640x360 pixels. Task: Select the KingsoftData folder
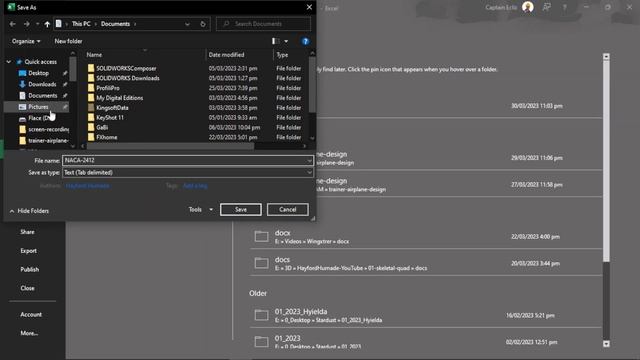[x=112, y=108]
